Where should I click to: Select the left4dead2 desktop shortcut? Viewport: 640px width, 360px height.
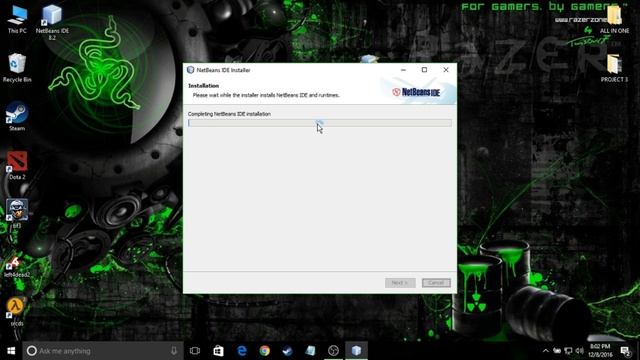[17, 267]
